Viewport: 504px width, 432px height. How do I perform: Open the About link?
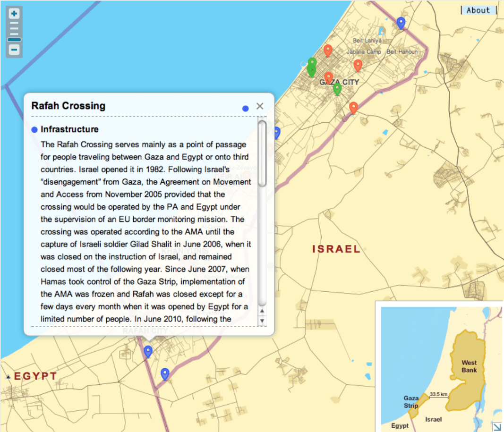(478, 10)
